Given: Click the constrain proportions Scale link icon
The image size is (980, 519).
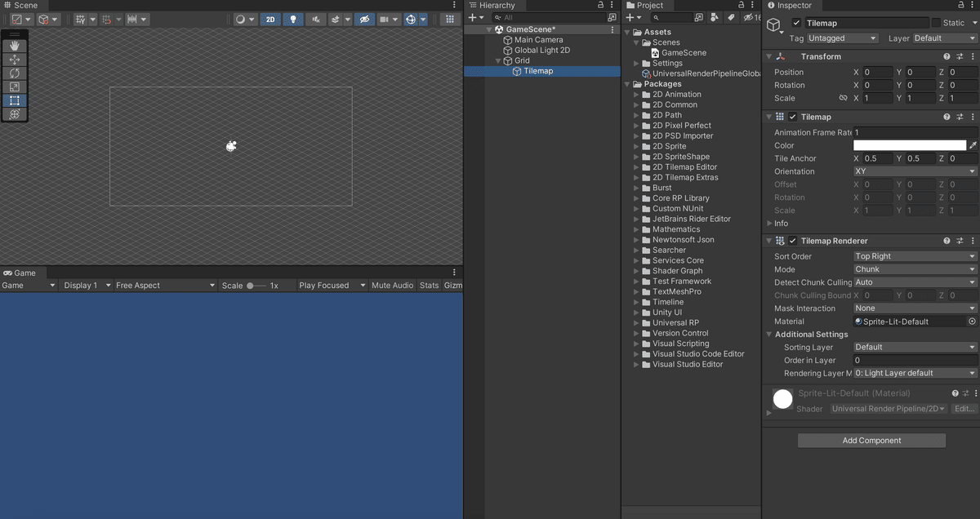Looking at the screenshot, I should (844, 98).
